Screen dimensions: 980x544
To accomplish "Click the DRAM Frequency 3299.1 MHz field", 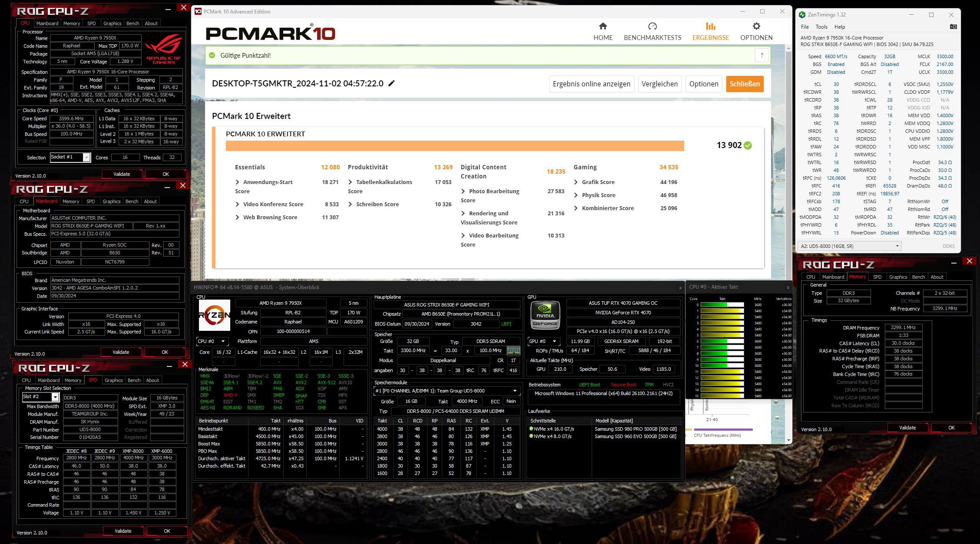I will click(x=903, y=328).
